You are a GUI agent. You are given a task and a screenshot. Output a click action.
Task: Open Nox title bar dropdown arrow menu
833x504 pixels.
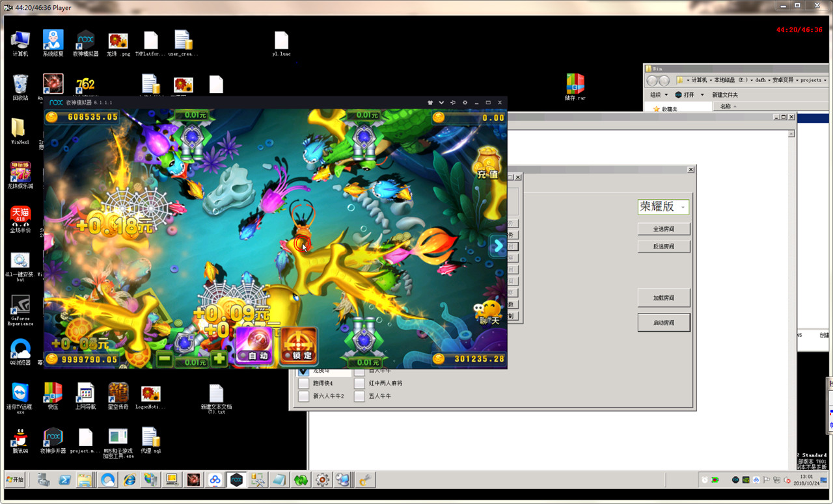441,103
